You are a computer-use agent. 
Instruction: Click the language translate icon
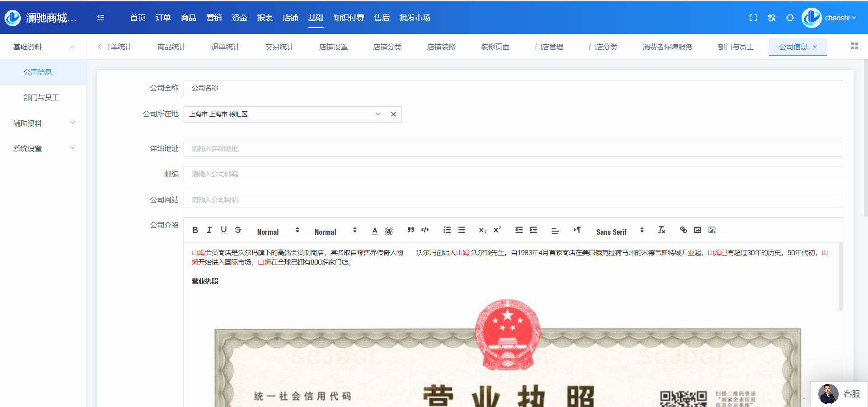[772, 18]
